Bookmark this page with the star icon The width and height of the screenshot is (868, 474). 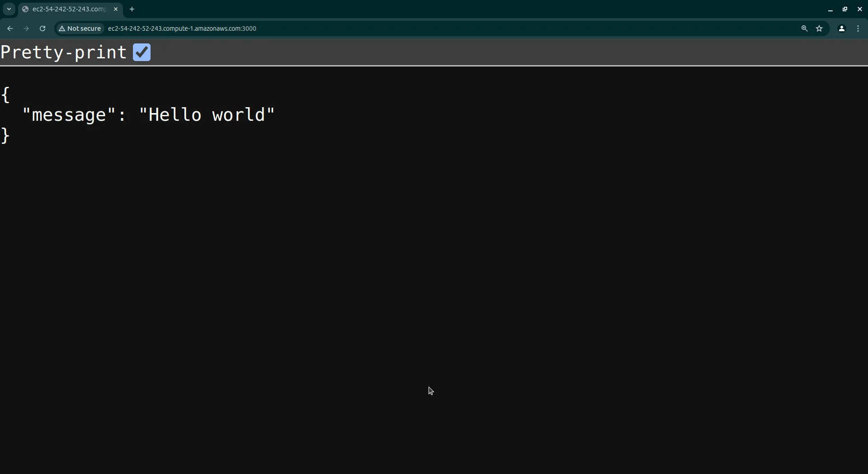point(820,28)
